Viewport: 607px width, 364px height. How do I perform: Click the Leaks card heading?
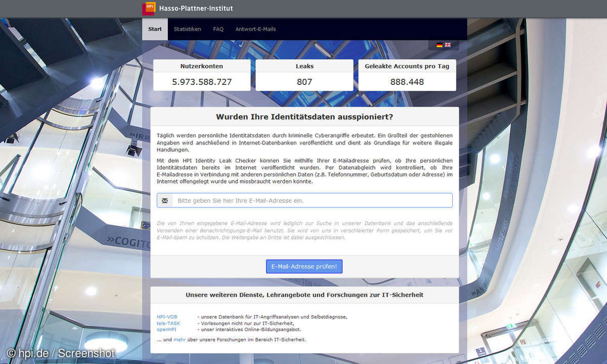click(305, 66)
